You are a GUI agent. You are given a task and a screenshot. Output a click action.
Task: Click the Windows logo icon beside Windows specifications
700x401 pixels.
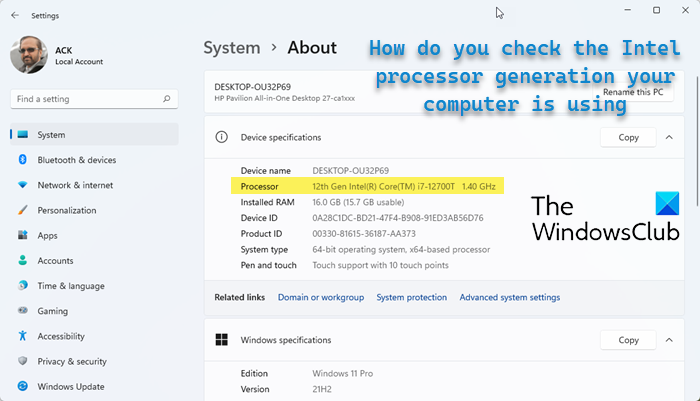coord(221,340)
